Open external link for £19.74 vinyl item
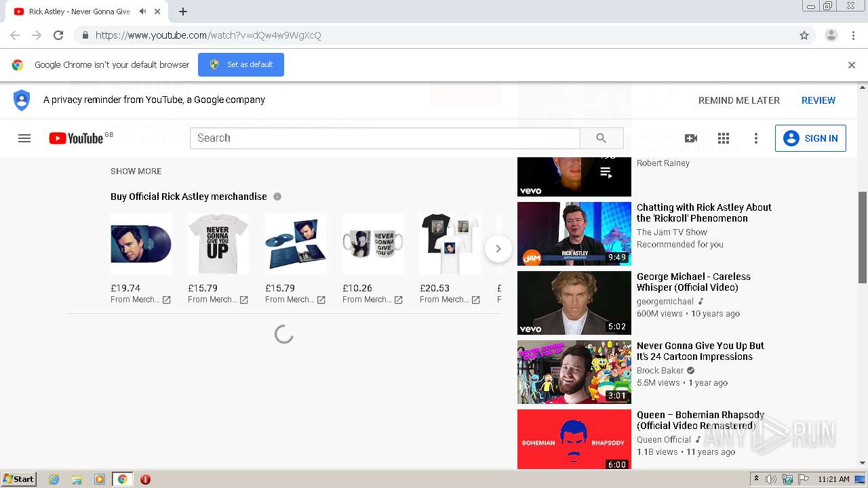868x488 pixels. [x=166, y=300]
